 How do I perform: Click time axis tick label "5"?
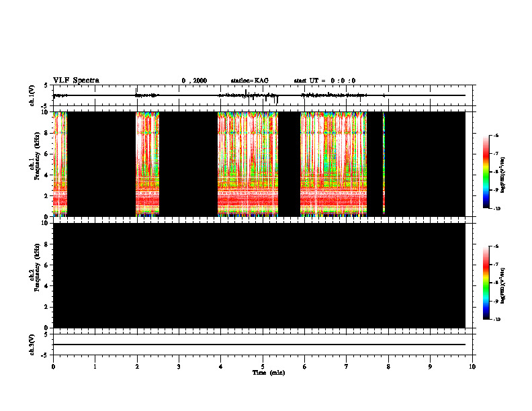coord(263,367)
